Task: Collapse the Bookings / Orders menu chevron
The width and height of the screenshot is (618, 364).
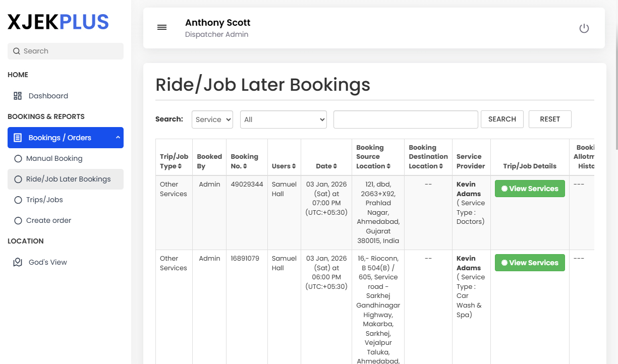Action: click(118, 137)
